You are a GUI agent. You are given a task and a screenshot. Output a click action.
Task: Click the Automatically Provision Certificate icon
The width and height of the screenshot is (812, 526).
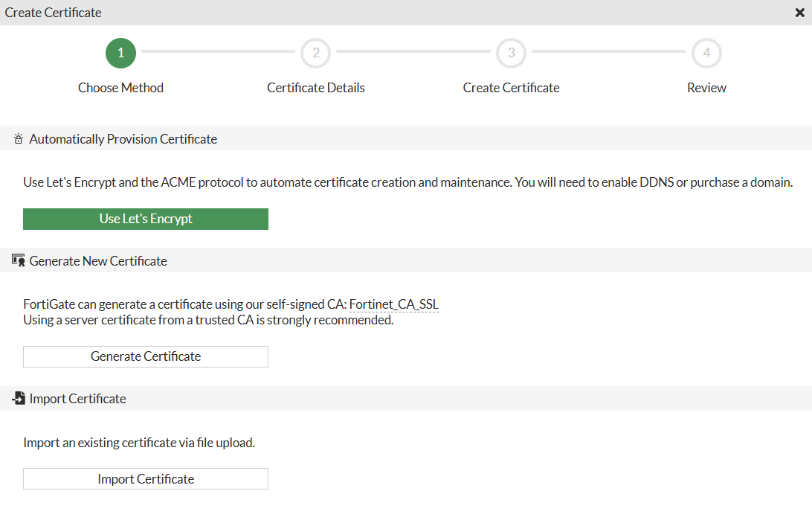[19, 139]
